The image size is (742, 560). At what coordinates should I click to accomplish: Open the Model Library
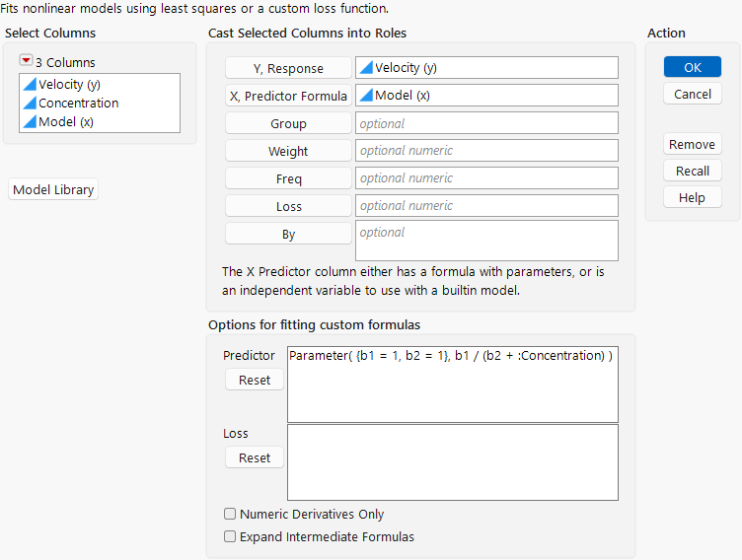pos(53,190)
